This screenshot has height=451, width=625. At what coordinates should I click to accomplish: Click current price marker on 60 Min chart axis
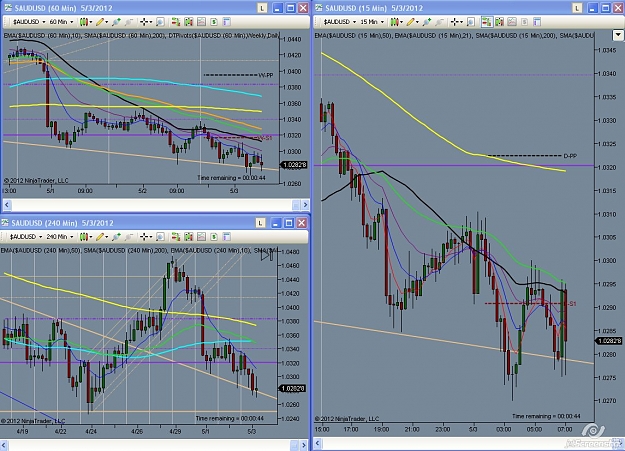point(294,165)
